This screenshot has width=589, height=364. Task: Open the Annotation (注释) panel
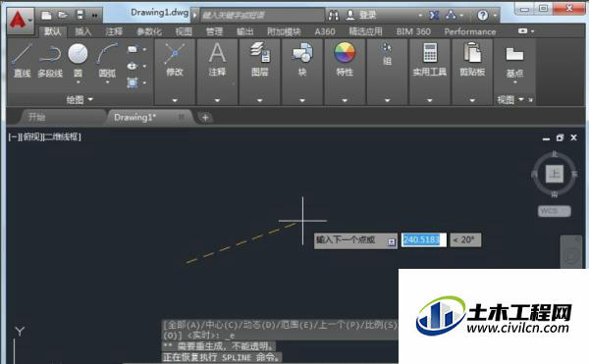[x=217, y=59]
